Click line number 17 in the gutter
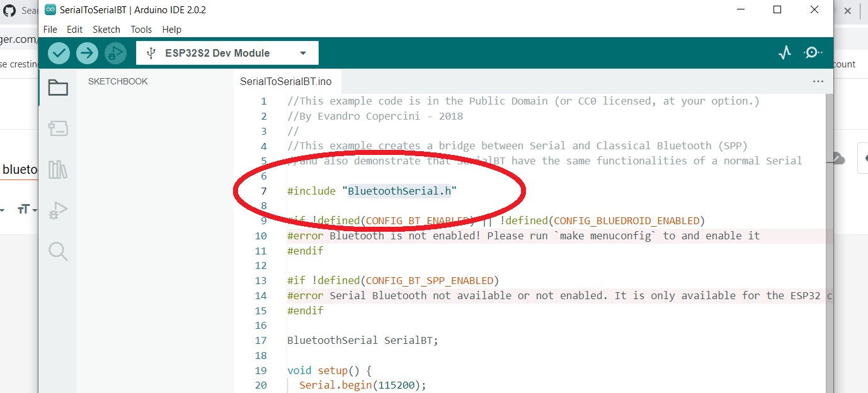This screenshot has width=868, height=393. [261, 340]
